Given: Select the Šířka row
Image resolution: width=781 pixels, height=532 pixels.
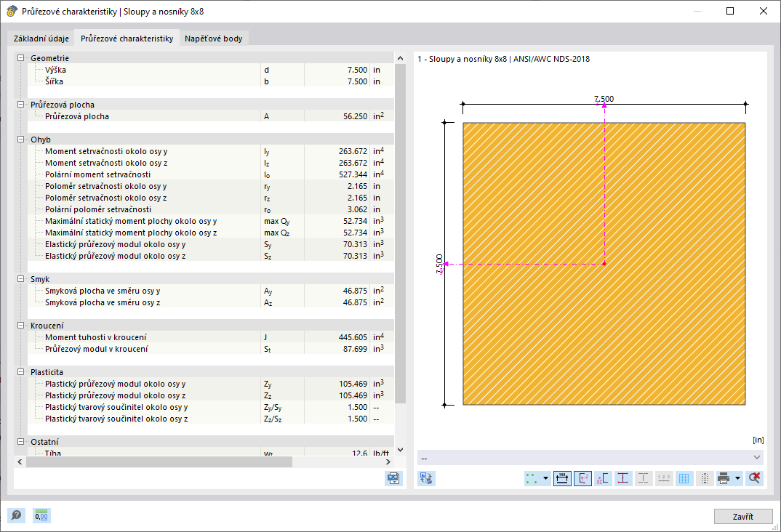Looking at the screenshot, I should (211, 81).
